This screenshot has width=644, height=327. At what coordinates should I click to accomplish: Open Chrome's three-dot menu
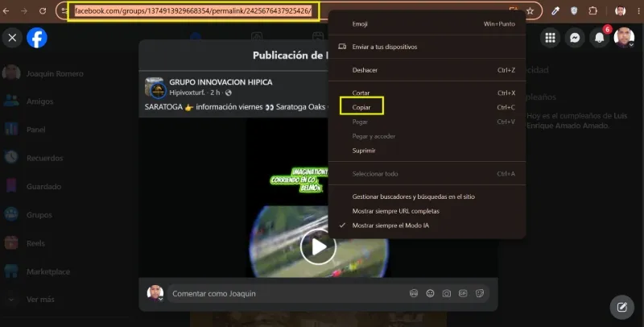639,11
